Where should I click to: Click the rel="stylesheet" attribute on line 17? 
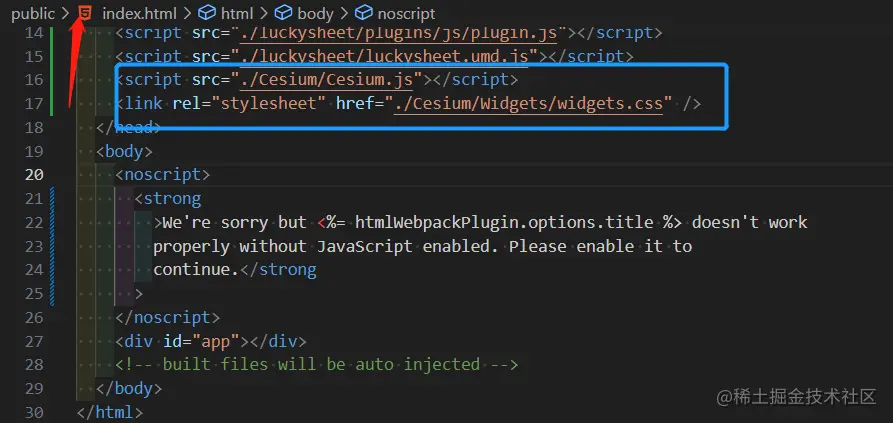pyautogui.click(x=249, y=104)
